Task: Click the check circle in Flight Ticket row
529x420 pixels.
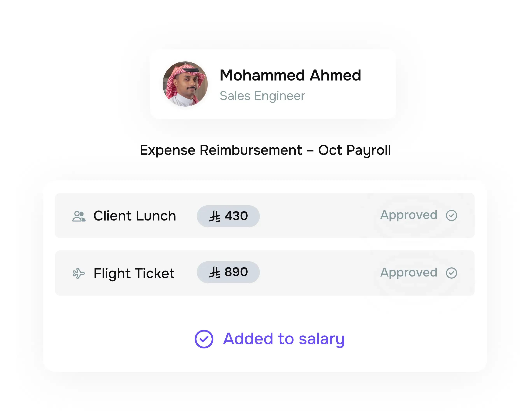Action: pos(451,273)
